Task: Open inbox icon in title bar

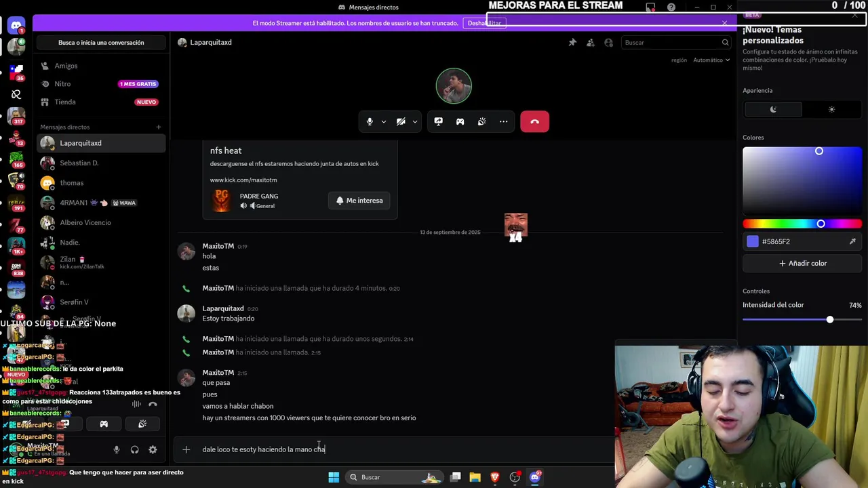Action: (651, 7)
